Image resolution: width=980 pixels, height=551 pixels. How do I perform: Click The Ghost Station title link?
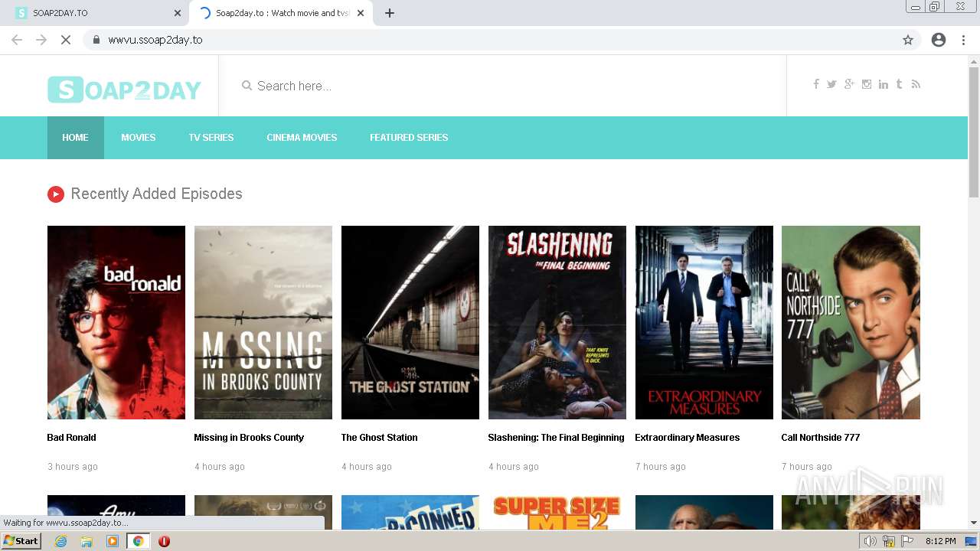tap(380, 438)
